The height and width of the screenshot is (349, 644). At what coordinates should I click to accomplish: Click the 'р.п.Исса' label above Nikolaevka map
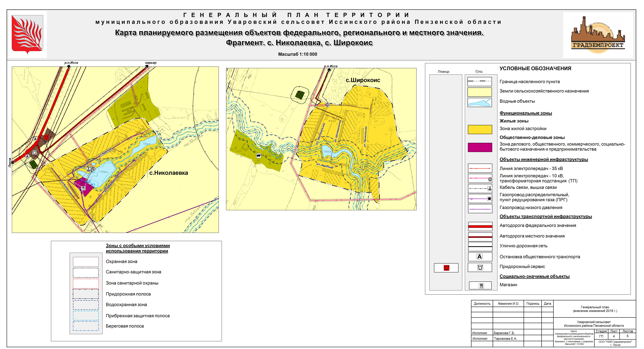click(x=71, y=63)
